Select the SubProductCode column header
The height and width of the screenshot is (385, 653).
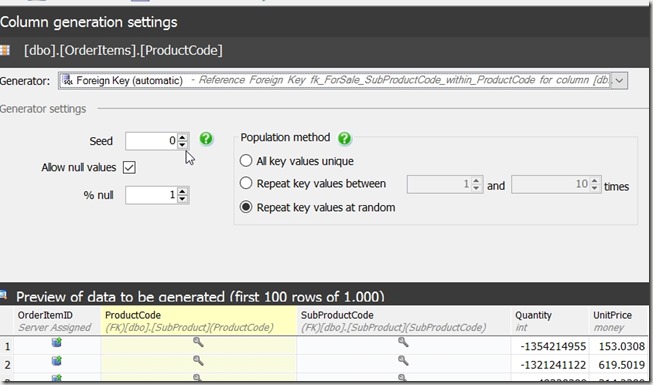click(403, 321)
